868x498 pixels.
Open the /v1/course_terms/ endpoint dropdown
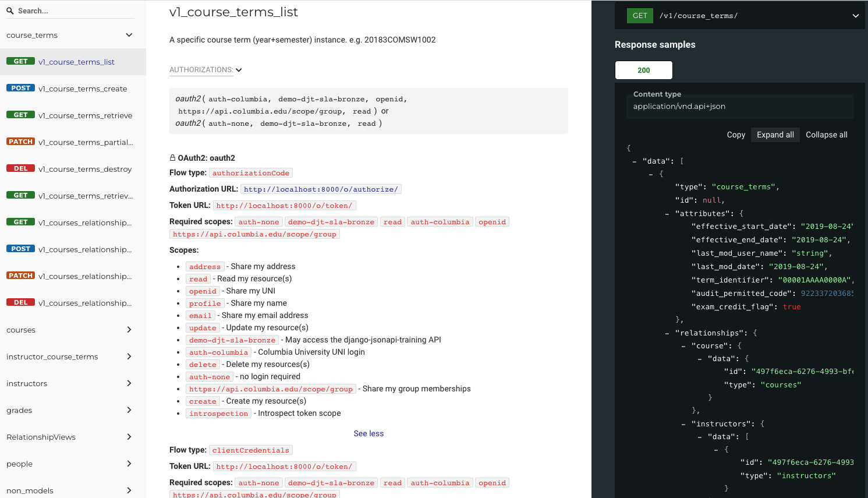pos(855,16)
